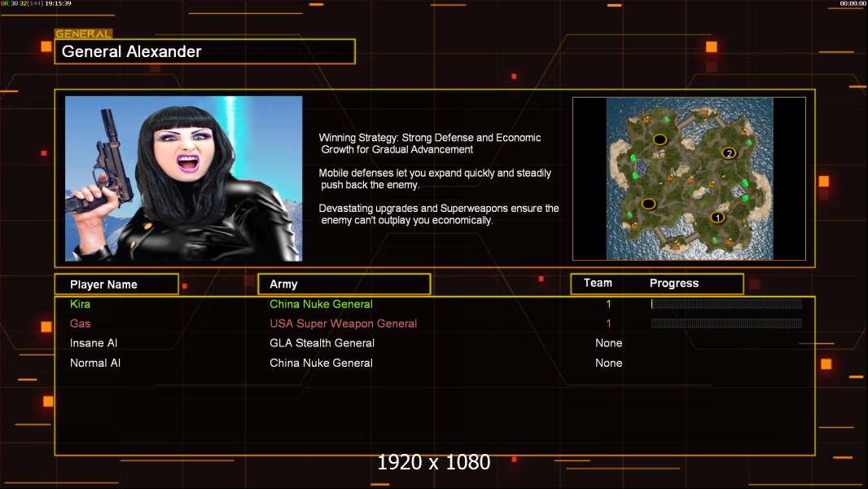Click the 00:00:00 timer at top right
The width and height of the screenshot is (868, 489).
click(853, 3)
